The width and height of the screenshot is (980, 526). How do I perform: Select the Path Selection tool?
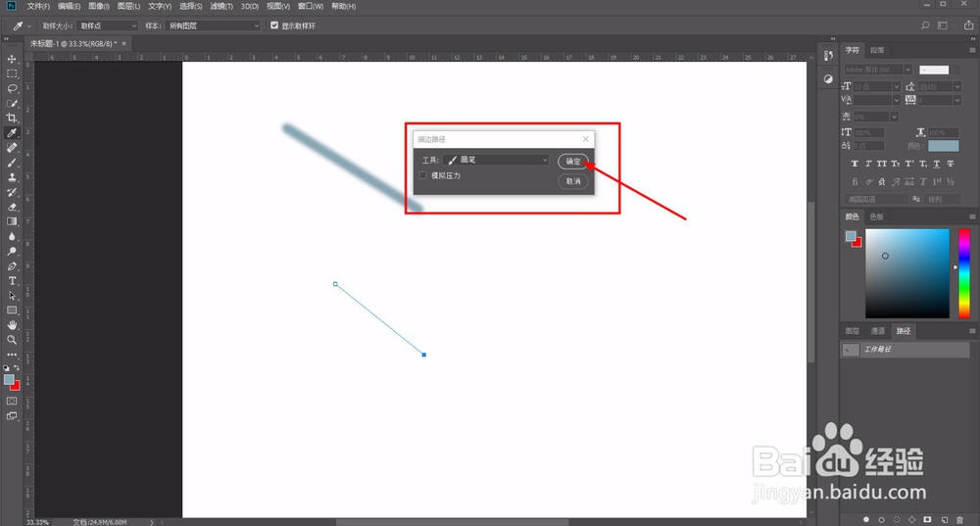pyautogui.click(x=12, y=296)
